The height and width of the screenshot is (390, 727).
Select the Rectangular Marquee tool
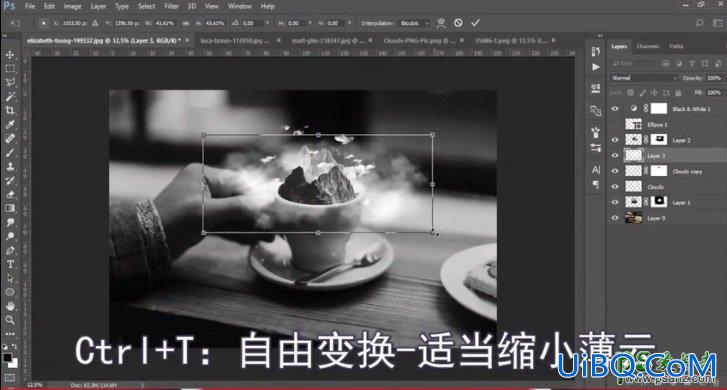pyautogui.click(x=10, y=69)
